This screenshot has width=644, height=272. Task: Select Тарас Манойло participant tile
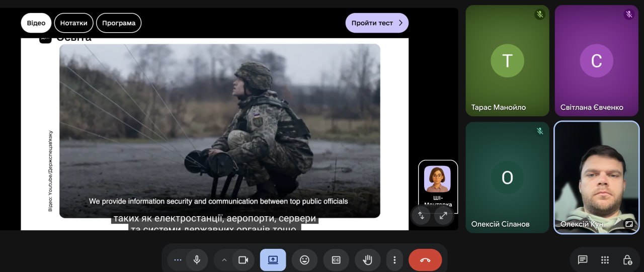(507, 61)
